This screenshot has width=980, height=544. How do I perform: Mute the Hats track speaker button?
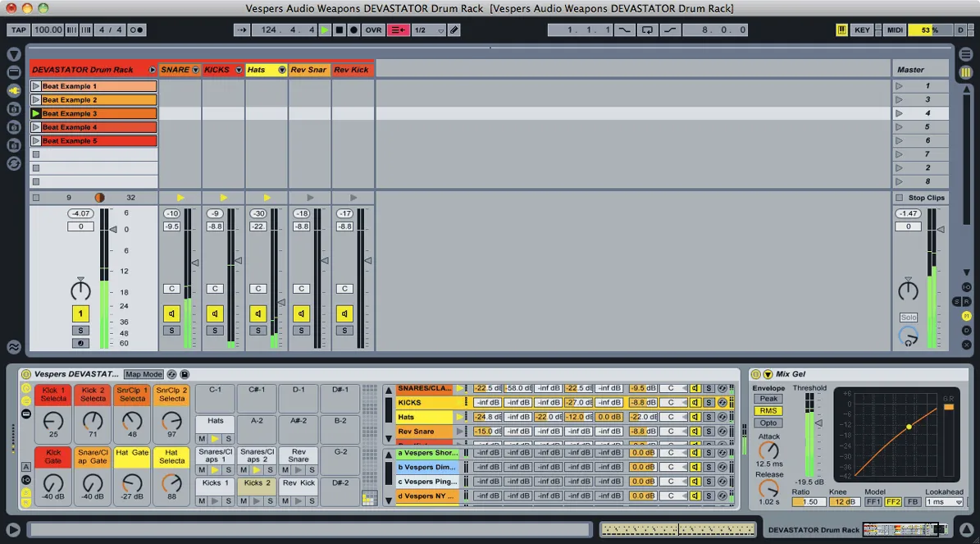click(x=258, y=313)
